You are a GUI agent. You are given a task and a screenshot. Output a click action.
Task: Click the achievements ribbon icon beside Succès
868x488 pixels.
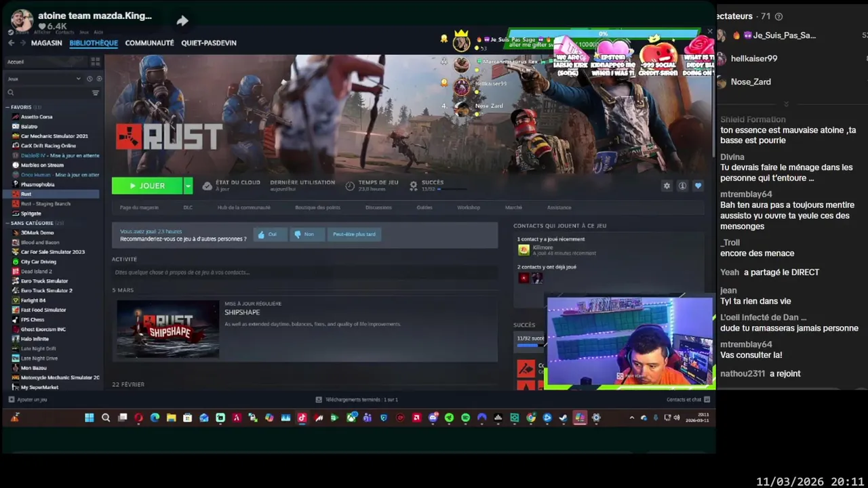413,184
